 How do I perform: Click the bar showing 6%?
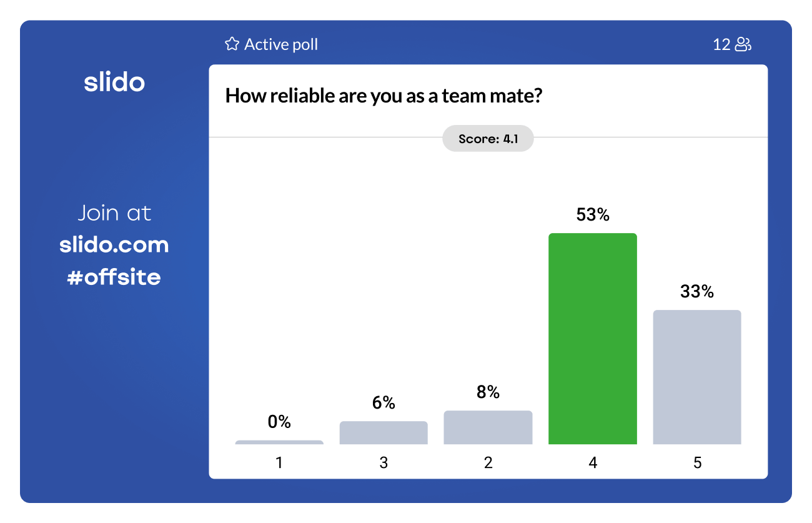[384, 432]
